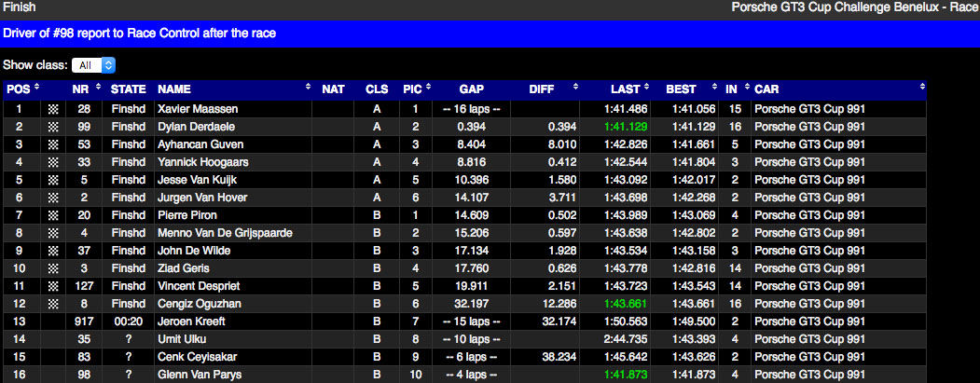The image size is (980, 383).
Task: Click checkered flag icon for Dylan Derdaele
Action: coord(53,127)
